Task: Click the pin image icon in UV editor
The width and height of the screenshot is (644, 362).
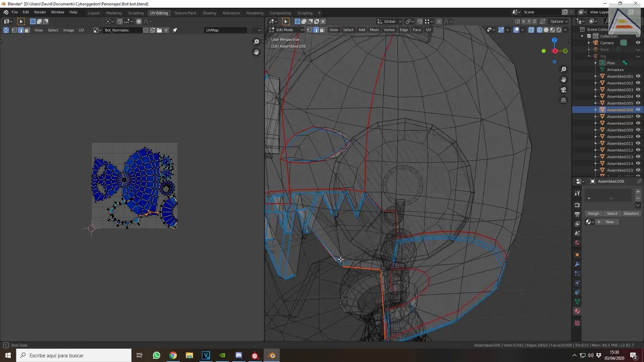Action: (x=175, y=30)
